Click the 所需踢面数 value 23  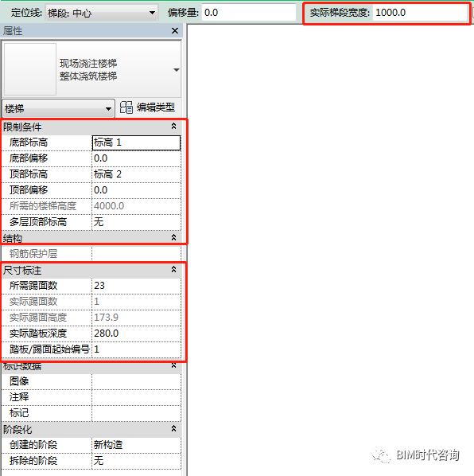tap(136, 286)
